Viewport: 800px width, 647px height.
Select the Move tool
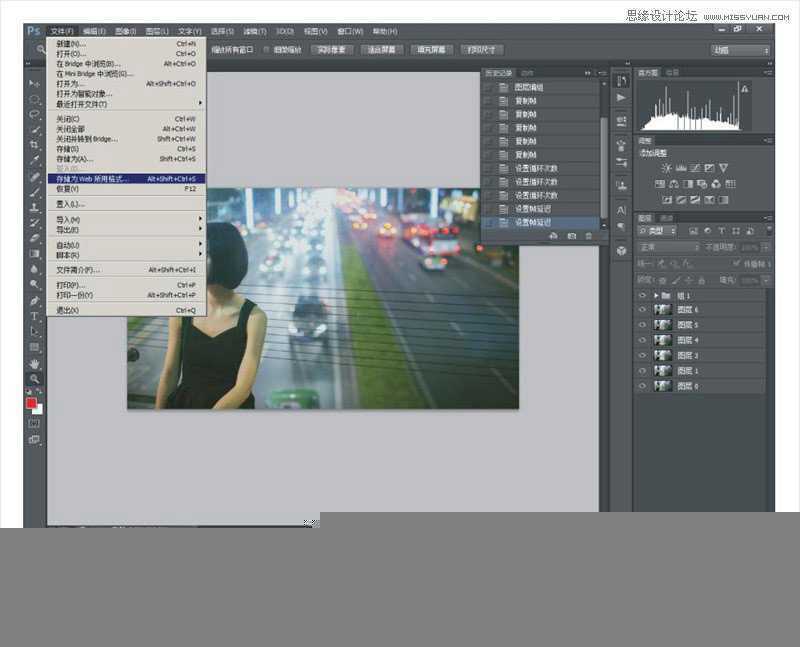(34, 83)
